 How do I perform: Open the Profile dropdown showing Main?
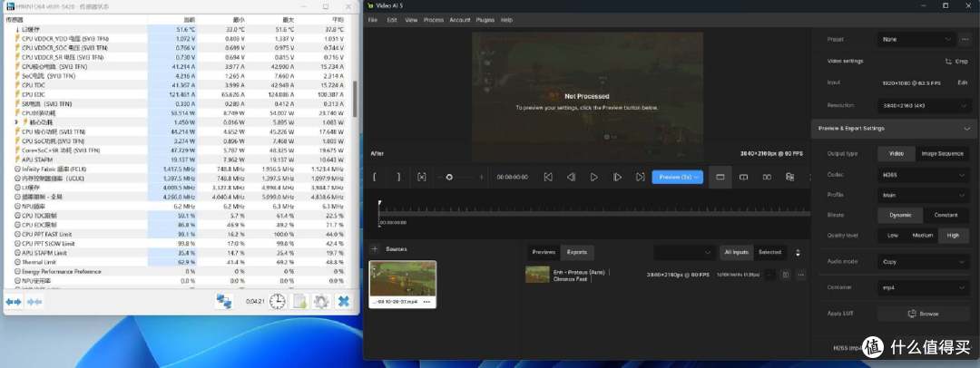point(924,195)
